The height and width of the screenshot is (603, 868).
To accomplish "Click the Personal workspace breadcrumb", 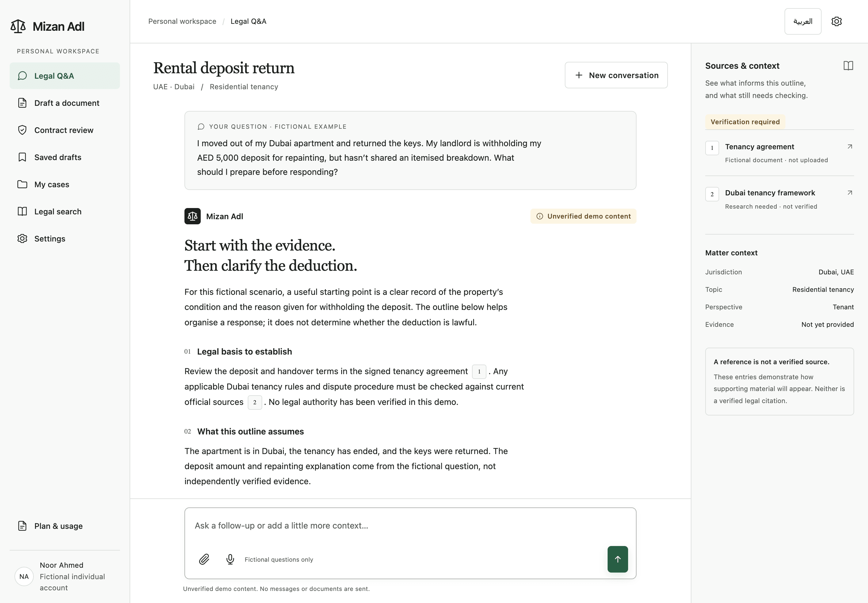I will 182,21.
